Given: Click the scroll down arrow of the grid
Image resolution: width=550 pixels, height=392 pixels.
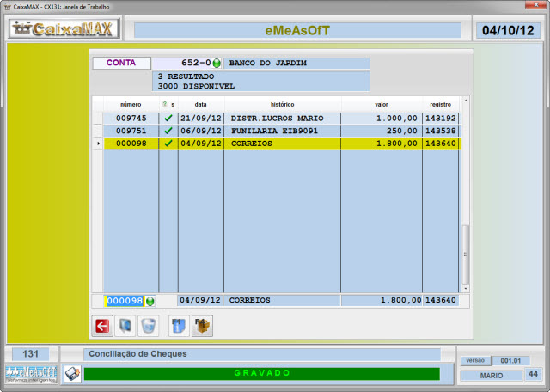Looking at the screenshot, I should (x=466, y=288).
